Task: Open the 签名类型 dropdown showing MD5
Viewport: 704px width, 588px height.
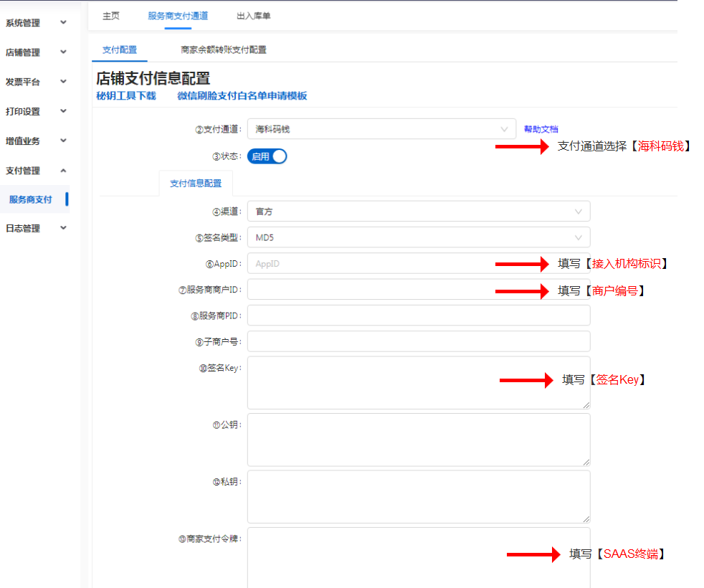Action: [418, 237]
